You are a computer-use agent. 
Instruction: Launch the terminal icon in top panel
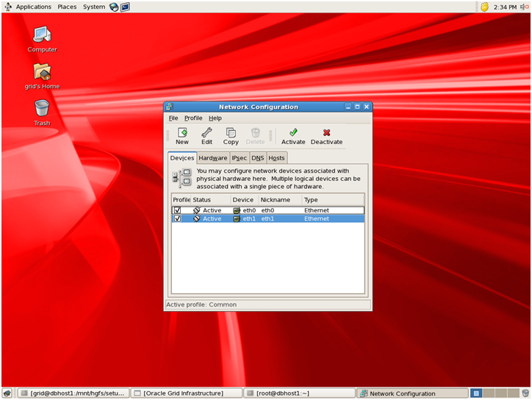pyautogui.click(x=125, y=7)
